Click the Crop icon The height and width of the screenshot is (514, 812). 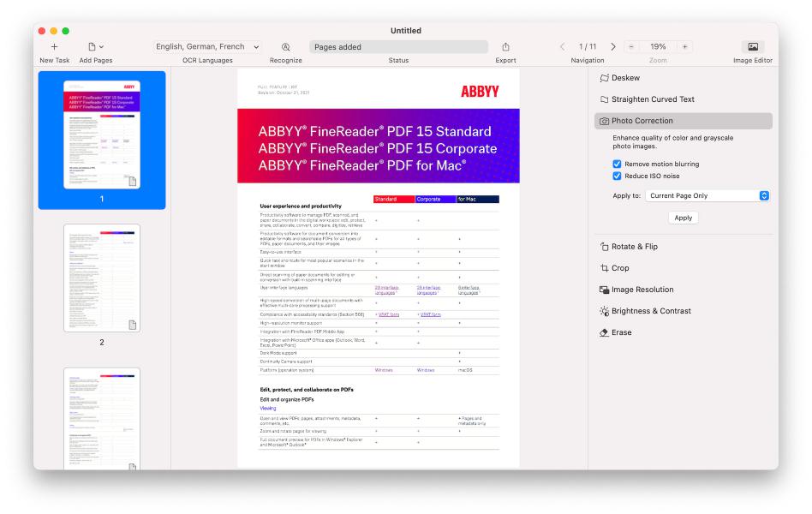coord(604,268)
